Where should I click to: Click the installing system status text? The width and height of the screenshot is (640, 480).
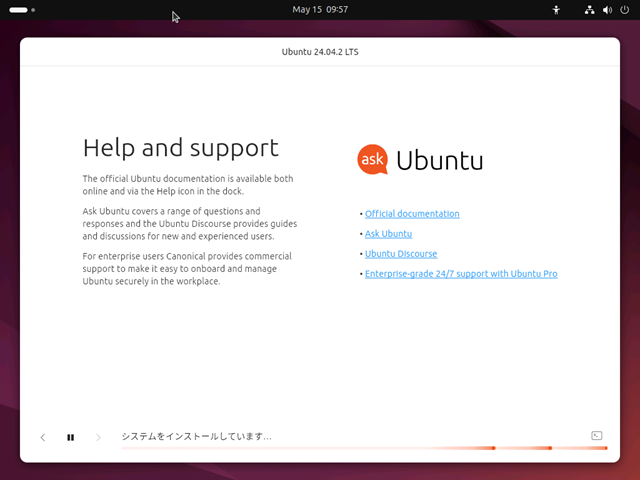click(196, 436)
